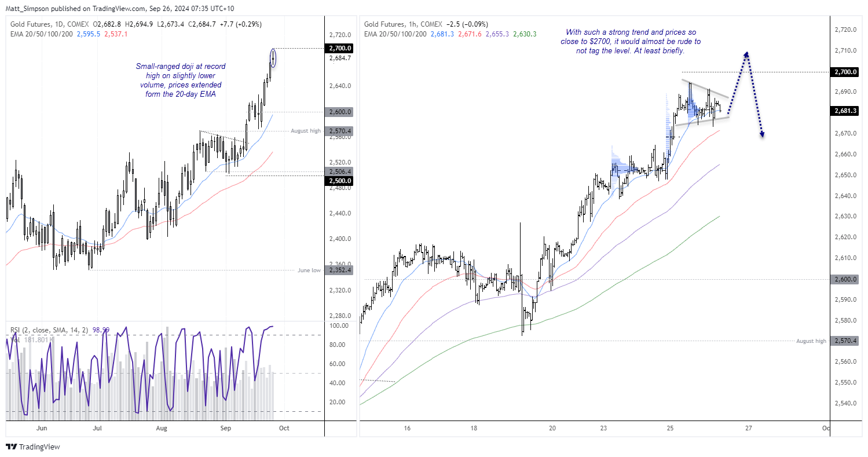Click the 2,670.0 tick on 1h price axis
This screenshot has width=868, height=457.
click(x=847, y=133)
